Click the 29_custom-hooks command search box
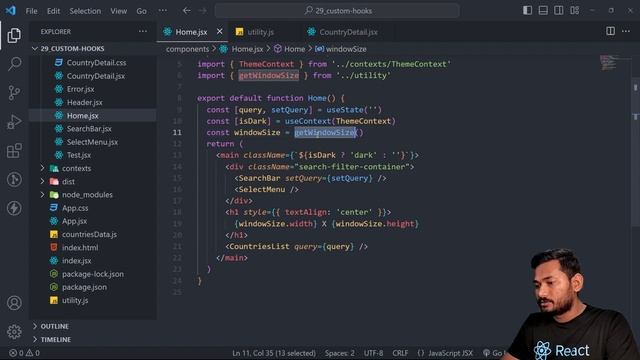 point(337,11)
